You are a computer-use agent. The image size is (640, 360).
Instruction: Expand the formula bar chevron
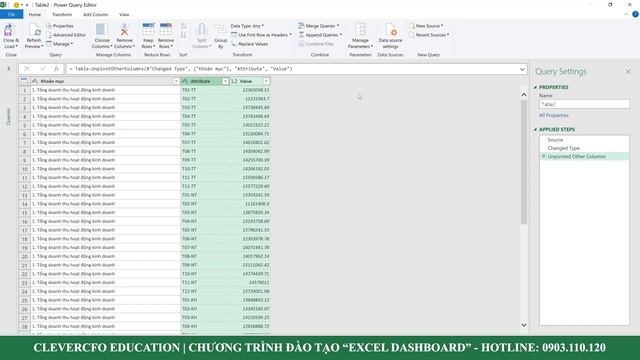[x=522, y=69]
